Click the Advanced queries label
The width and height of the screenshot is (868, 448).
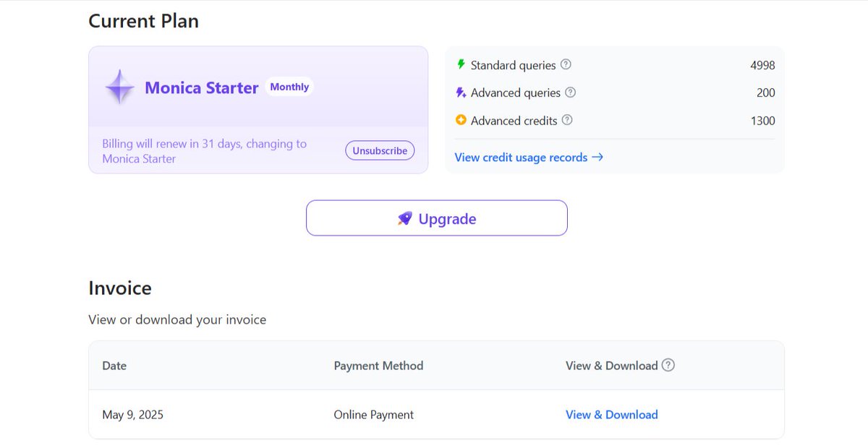point(516,92)
